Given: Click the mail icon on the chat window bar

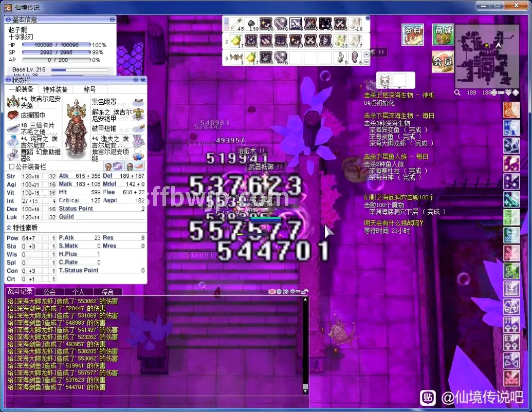Looking at the screenshot, I should (272, 291).
